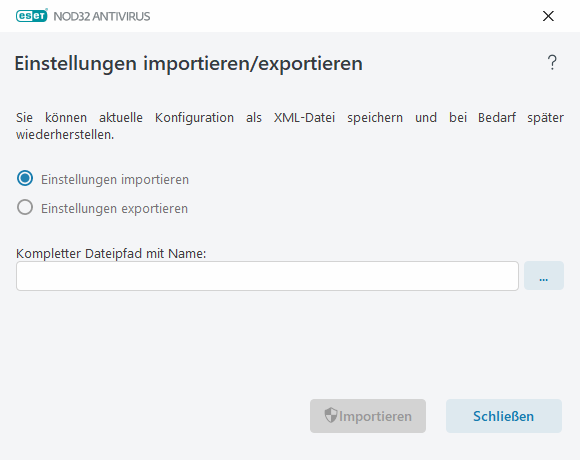This screenshot has width=580, height=460.
Task: Click the Kompletter Dateipfad mit Name label
Action: [x=111, y=254]
